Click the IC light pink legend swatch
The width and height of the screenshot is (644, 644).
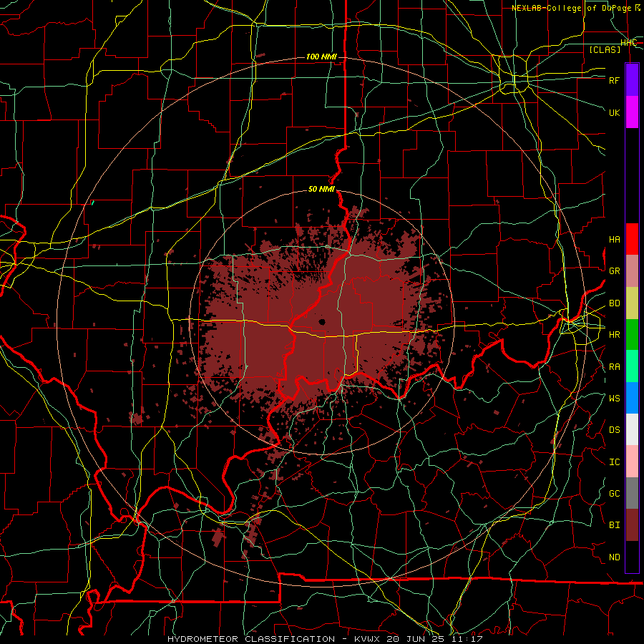(x=632, y=462)
